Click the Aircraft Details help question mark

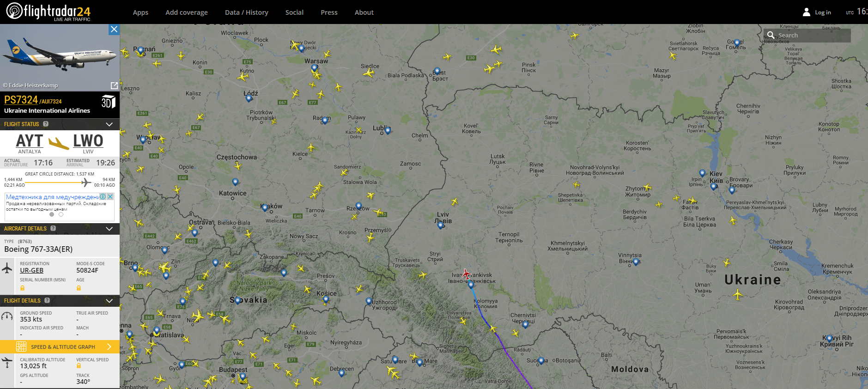(53, 228)
